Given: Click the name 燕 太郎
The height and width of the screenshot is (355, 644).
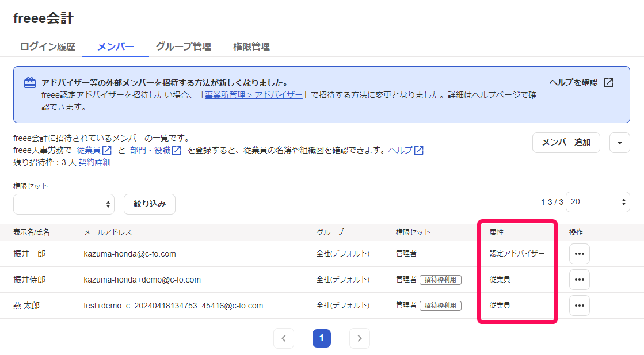Looking at the screenshot, I should 26,306.
